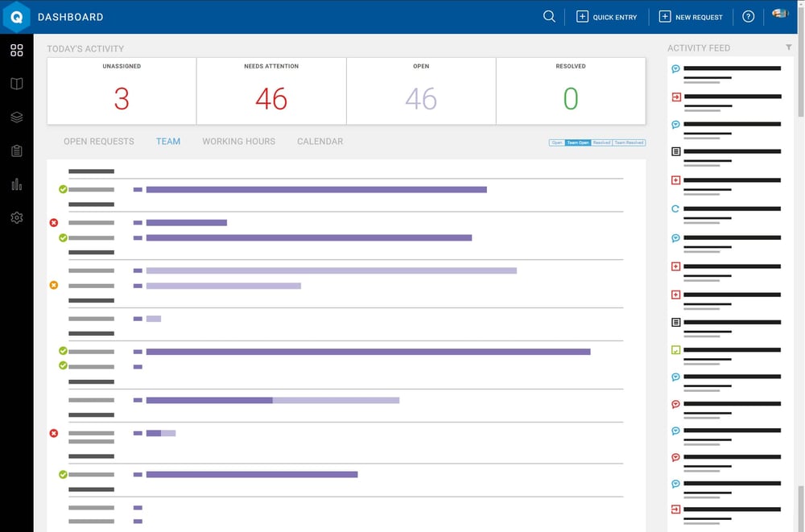Click the Quick Entry plus icon
805x532 pixels.
[x=582, y=16]
